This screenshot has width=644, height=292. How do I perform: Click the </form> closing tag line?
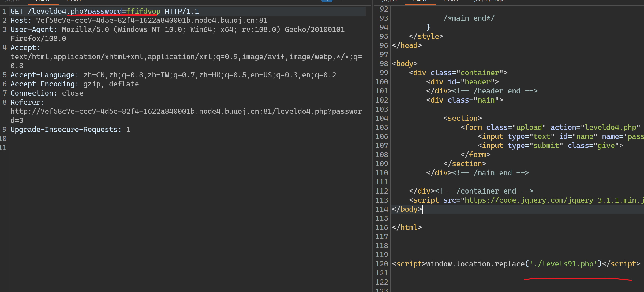(x=475, y=155)
